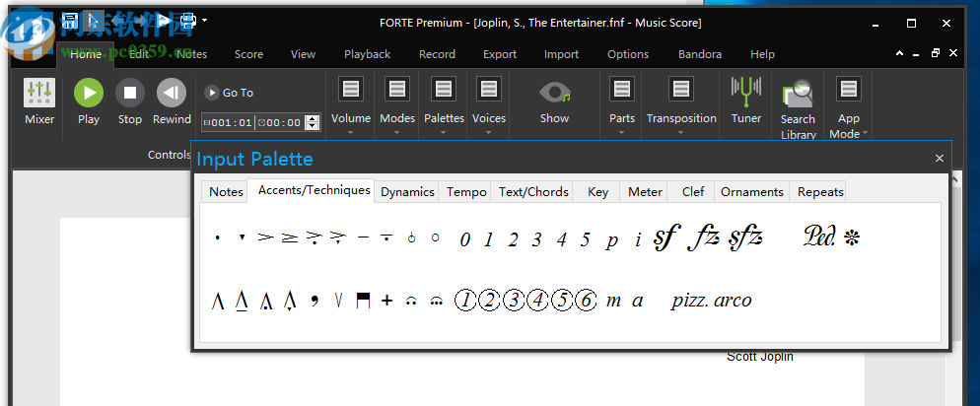Image resolution: width=980 pixels, height=406 pixels.
Task: Expand the Parts dropdown
Action: (x=622, y=104)
